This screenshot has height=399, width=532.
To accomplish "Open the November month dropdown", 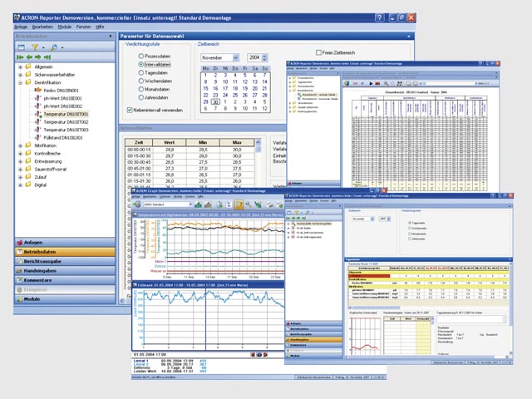I will click(237, 56).
